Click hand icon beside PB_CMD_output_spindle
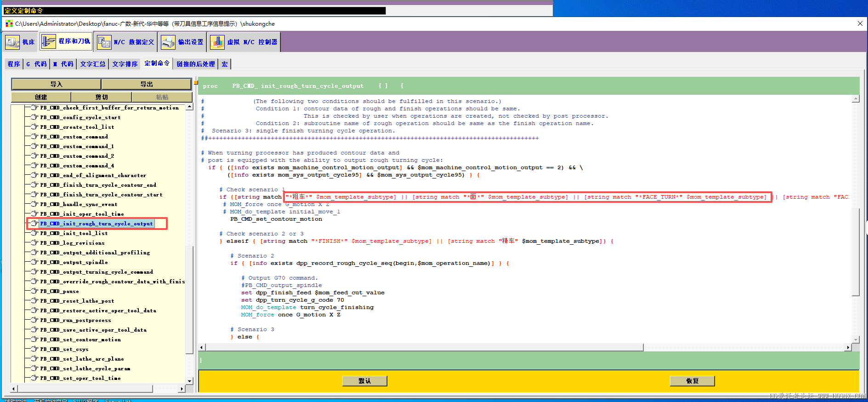The height and width of the screenshot is (402, 868). pos(34,262)
